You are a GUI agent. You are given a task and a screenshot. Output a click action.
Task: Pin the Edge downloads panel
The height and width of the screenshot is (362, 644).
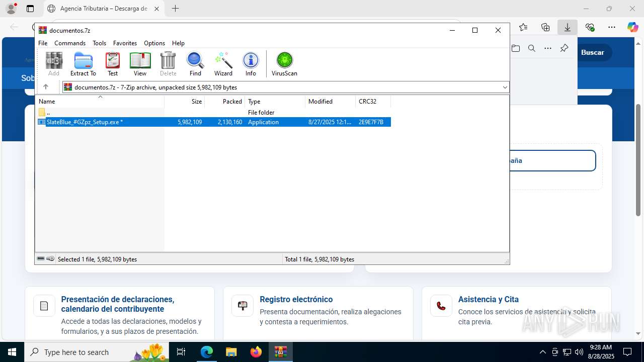[x=564, y=48]
